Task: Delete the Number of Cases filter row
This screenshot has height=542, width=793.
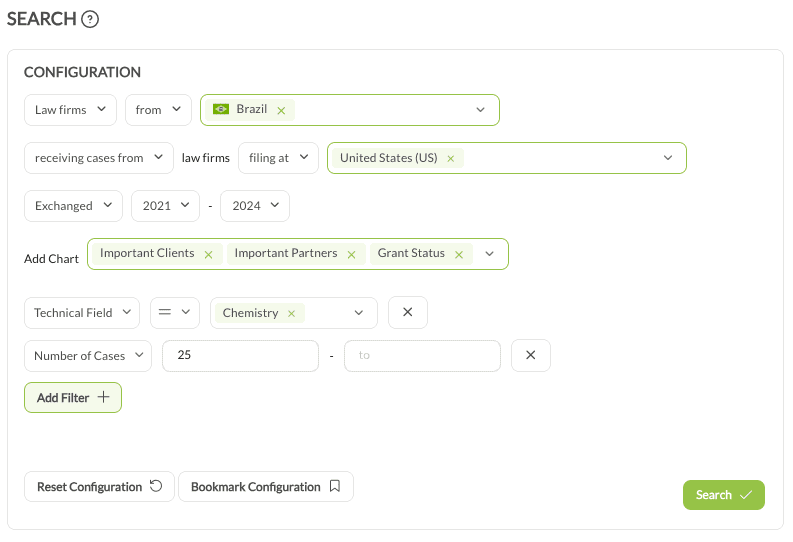Action: click(531, 355)
